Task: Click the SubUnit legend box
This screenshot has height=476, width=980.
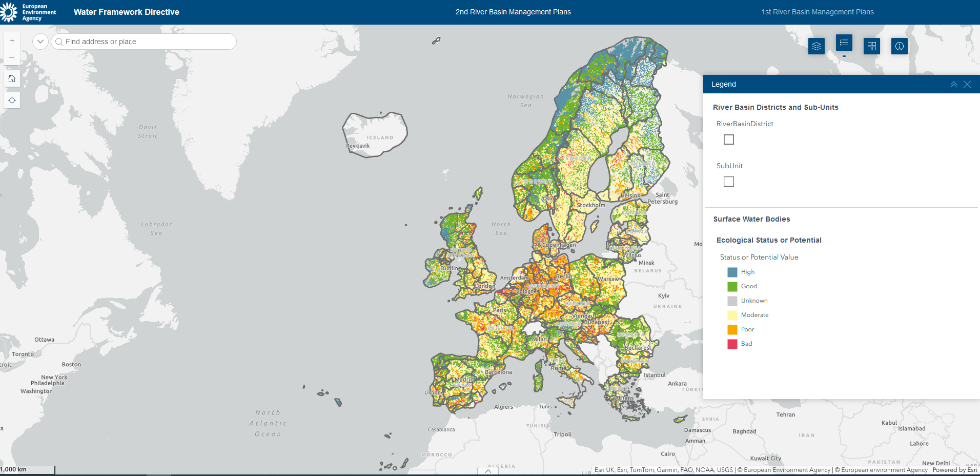Action: pos(729,182)
